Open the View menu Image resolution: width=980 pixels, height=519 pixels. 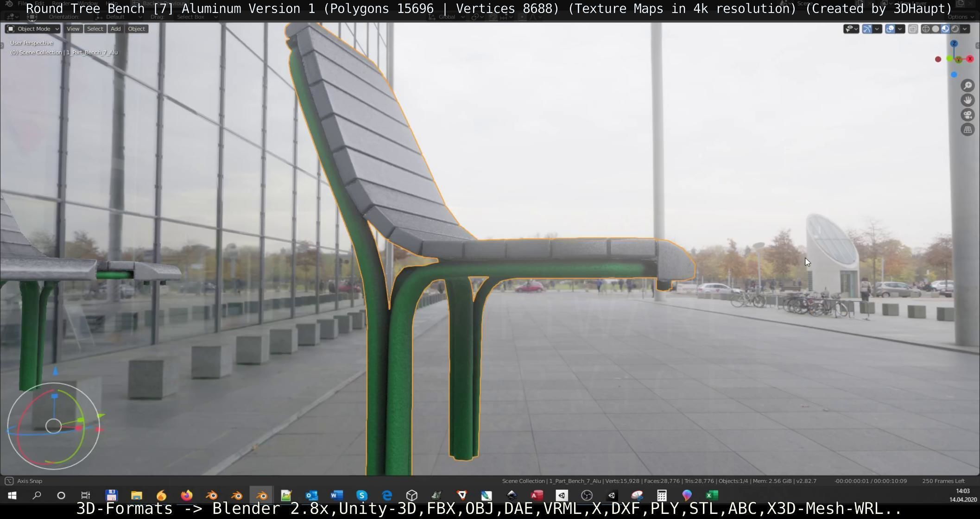pos(73,29)
